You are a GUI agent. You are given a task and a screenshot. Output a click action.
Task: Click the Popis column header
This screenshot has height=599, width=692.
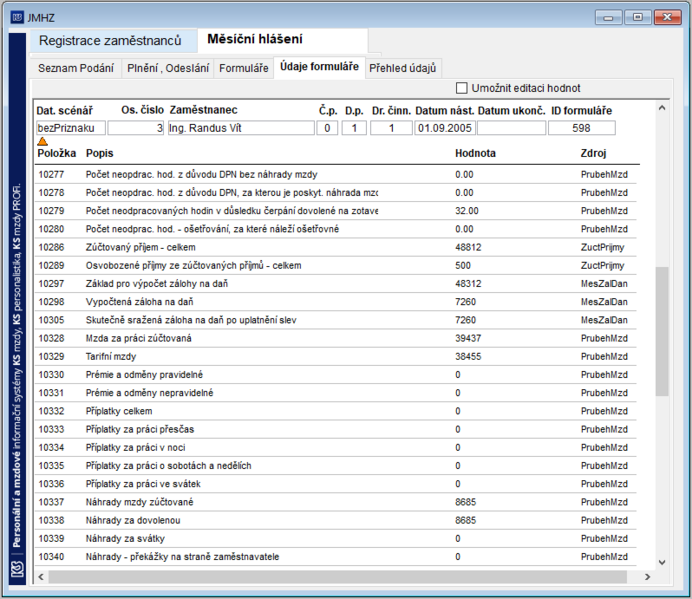(100, 153)
